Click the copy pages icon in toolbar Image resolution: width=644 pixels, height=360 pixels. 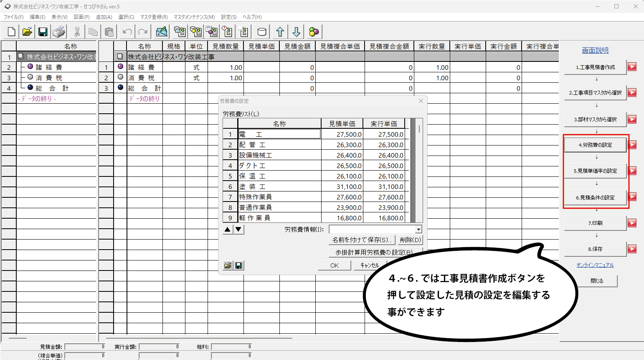(x=93, y=32)
